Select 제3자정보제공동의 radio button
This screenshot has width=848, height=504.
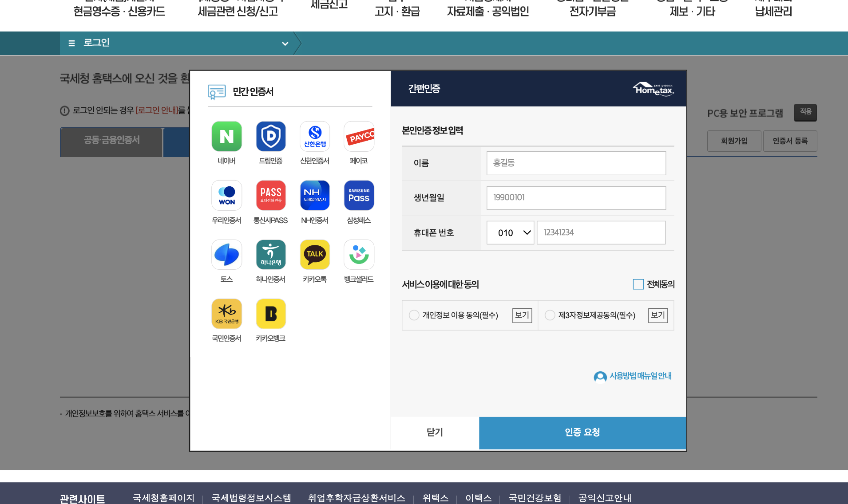[550, 315]
